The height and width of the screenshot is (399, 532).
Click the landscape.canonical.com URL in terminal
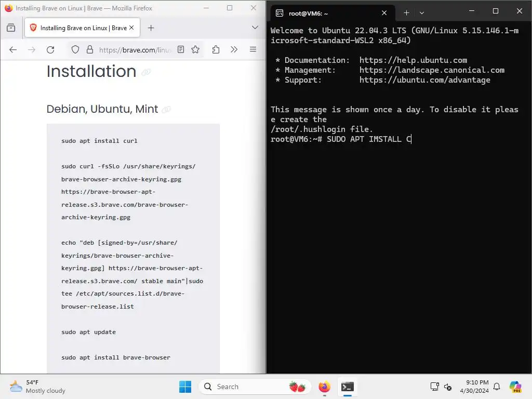[x=432, y=70]
